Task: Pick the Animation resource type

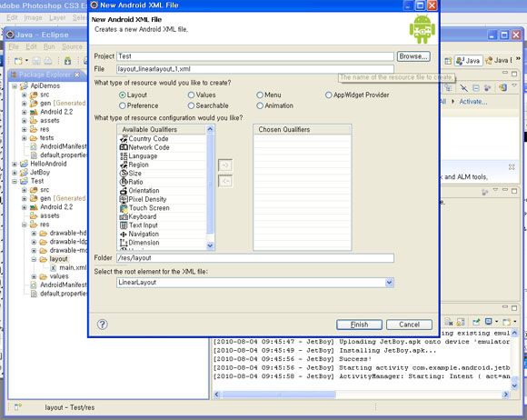Action: 260,106
